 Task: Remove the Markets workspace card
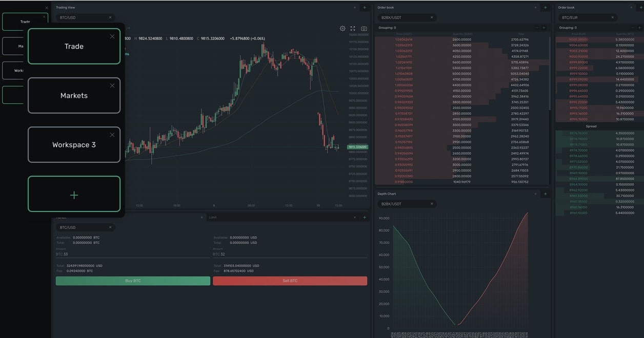[x=112, y=86]
